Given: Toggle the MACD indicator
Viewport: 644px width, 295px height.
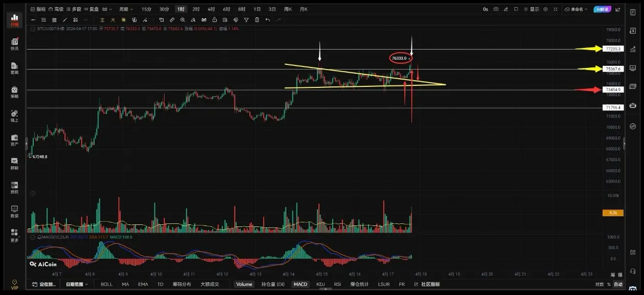Looking at the screenshot, I should [301, 284].
